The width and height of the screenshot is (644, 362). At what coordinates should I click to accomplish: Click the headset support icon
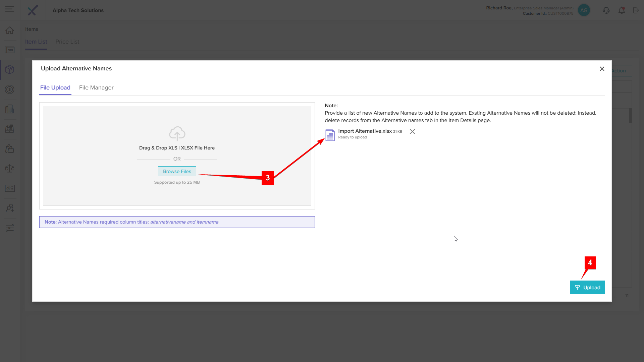pyautogui.click(x=606, y=10)
